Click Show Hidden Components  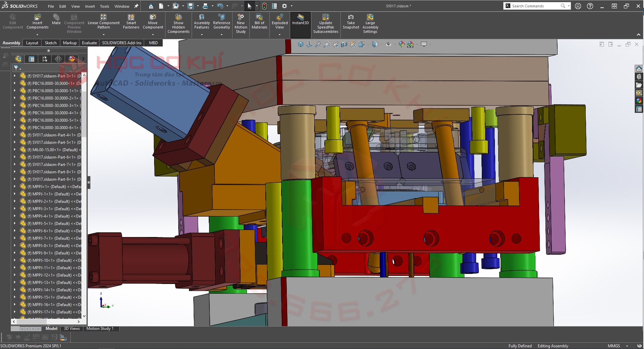pos(179,23)
